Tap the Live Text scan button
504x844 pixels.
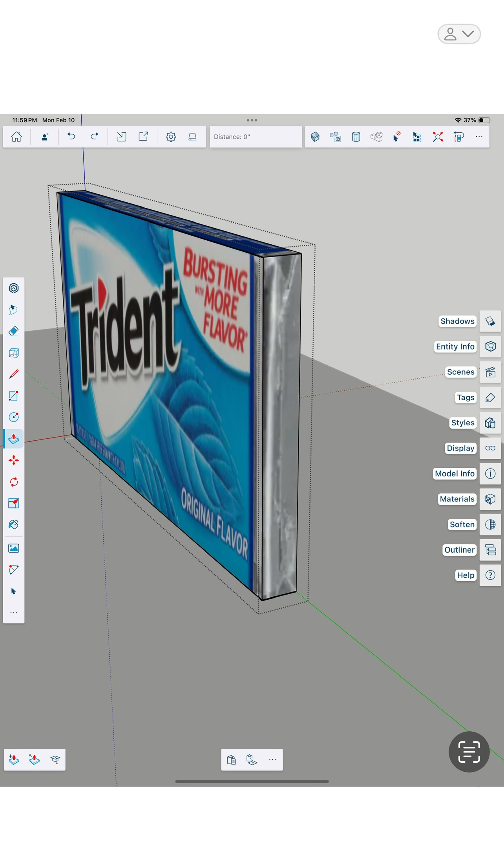(x=469, y=752)
